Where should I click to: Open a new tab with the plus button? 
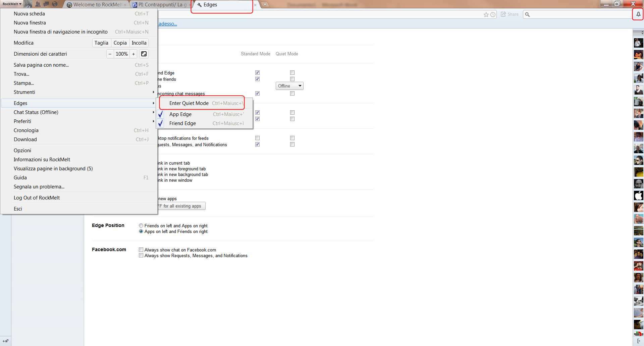pyautogui.click(x=265, y=5)
